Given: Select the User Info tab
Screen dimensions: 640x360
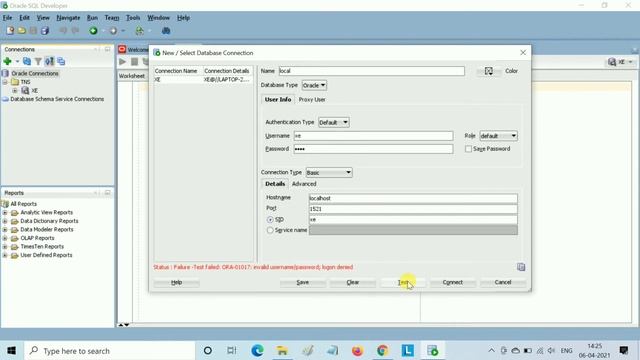Looking at the screenshot, I should [278, 100].
